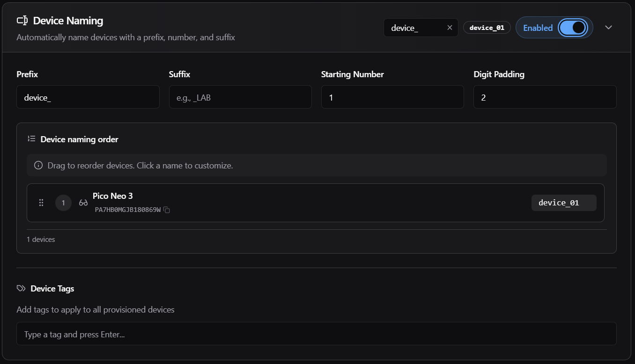
Task: Click the Device naming order list icon
Action: (x=31, y=139)
